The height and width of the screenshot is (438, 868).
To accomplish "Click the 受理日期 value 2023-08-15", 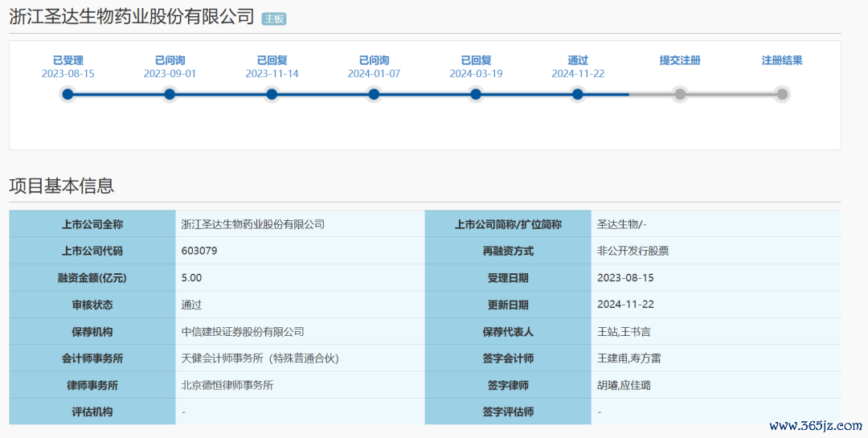I will click(x=625, y=277).
